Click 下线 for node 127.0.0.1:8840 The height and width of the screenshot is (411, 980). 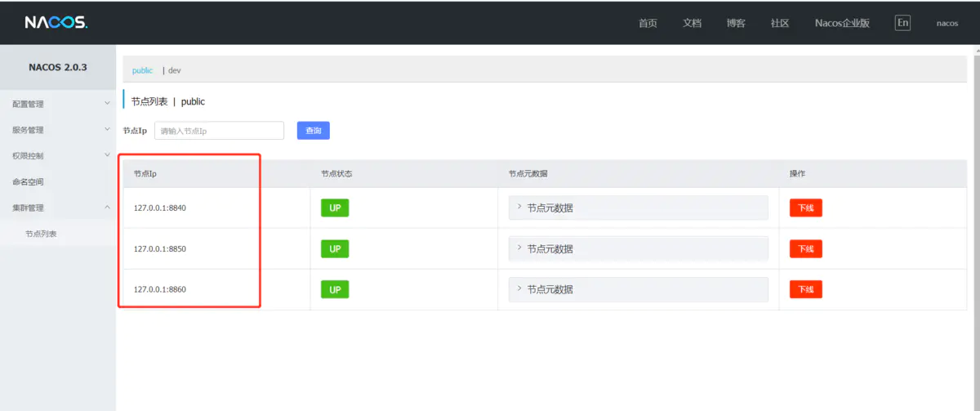tap(805, 208)
